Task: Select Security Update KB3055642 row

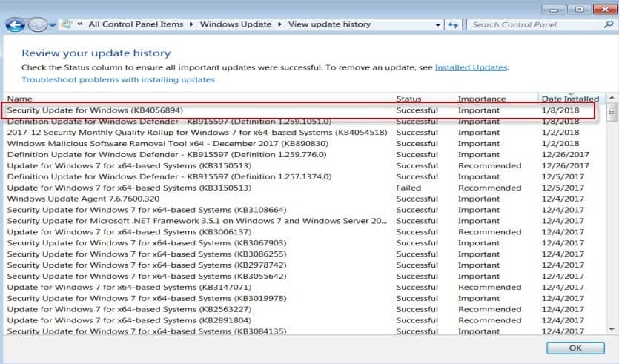Action: coord(300,277)
